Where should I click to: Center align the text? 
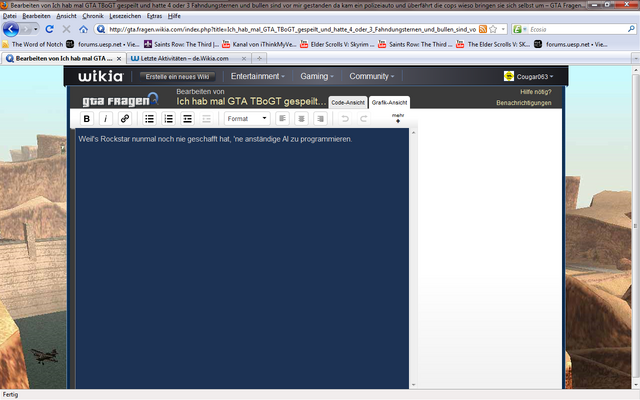coord(301,119)
